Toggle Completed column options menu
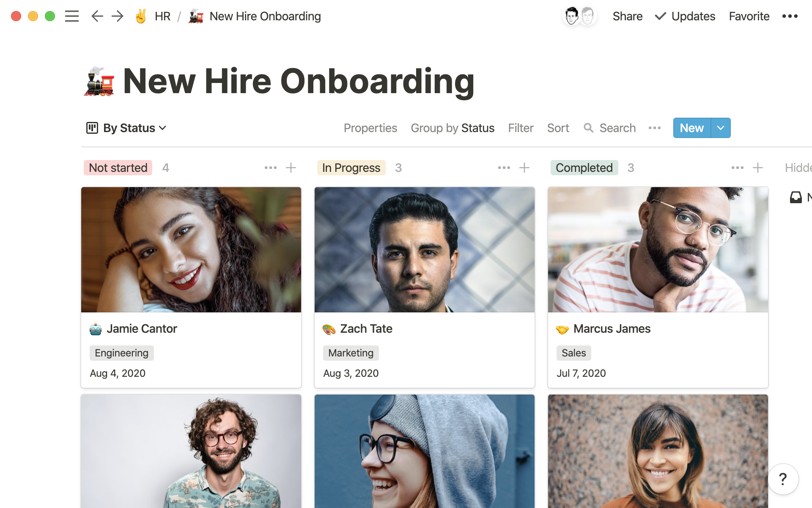 click(737, 168)
